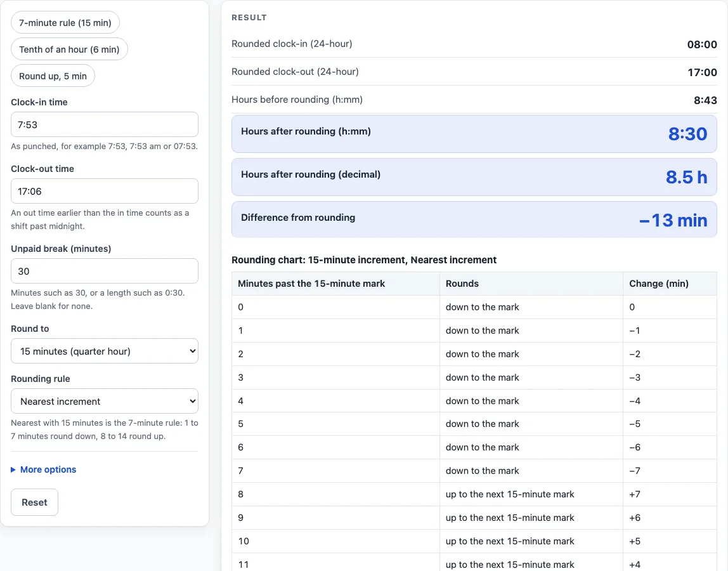Click the Reset button
728x571 pixels.
point(34,502)
